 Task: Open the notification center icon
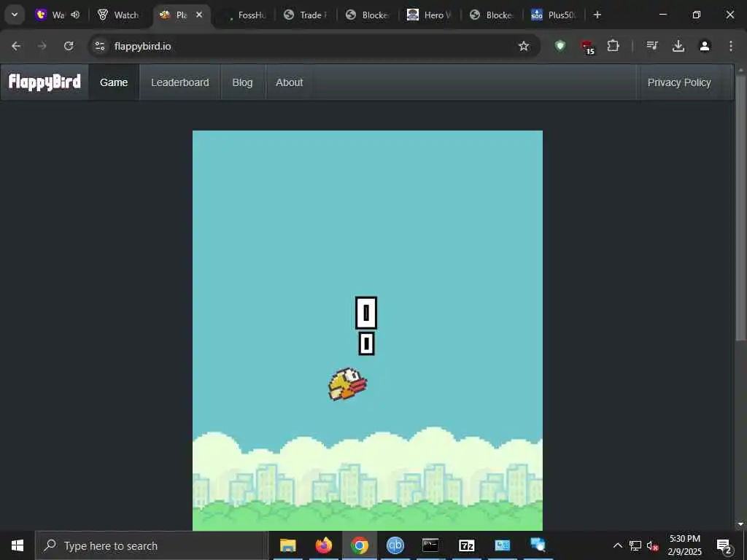click(724, 545)
